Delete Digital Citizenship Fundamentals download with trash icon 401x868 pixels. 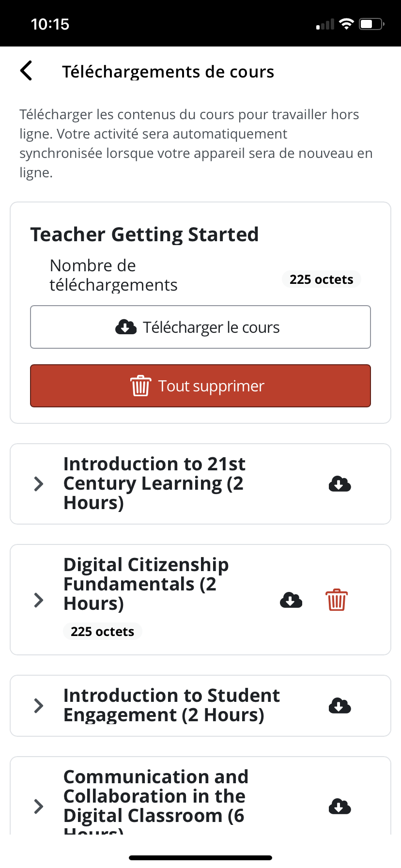[337, 600]
